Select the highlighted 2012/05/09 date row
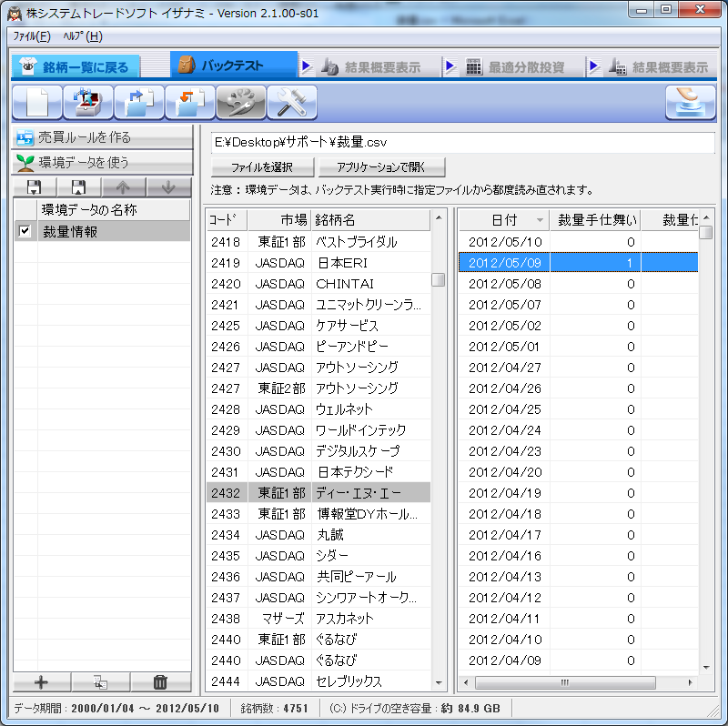Viewport: 728px width, 726px height. pyautogui.click(x=579, y=263)
